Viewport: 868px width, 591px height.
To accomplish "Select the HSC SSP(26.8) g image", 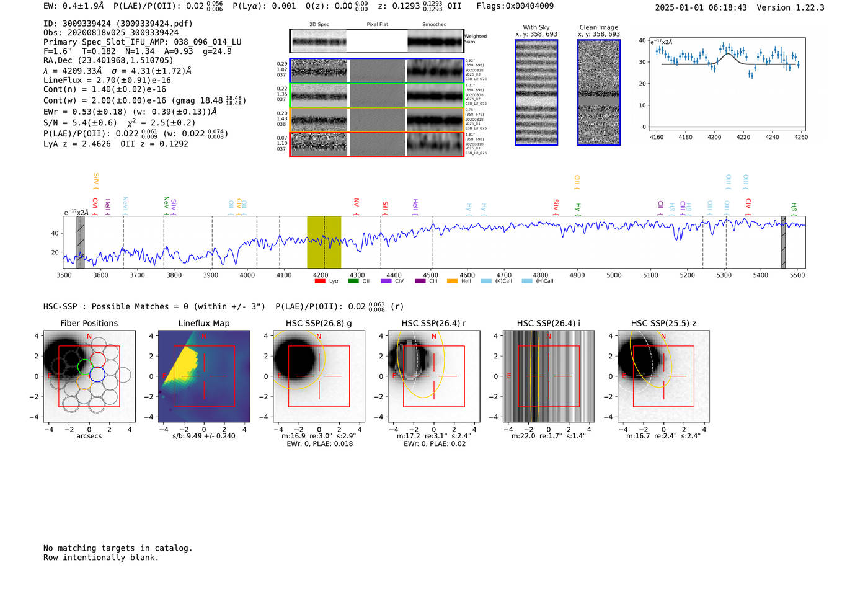I will (x=319, y=376).
